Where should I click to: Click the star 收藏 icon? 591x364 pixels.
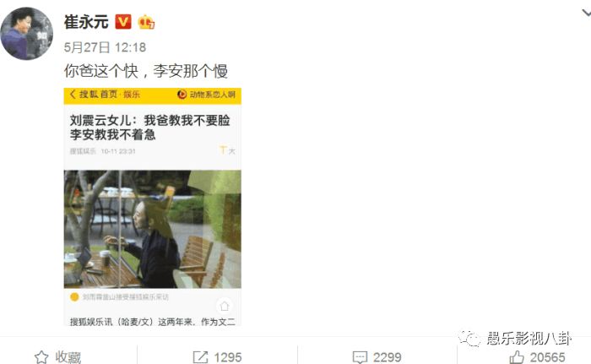(x=41, y=357)
